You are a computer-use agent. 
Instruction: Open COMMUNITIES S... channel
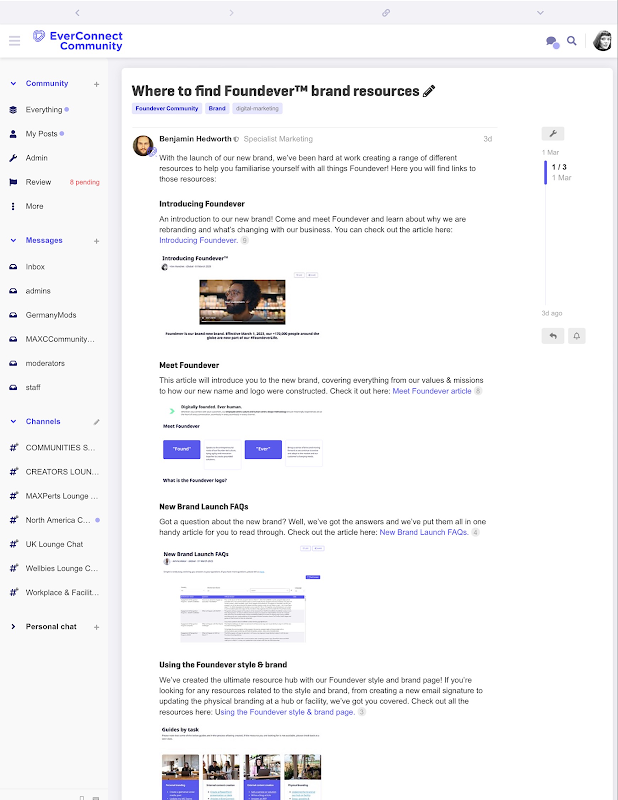point(54,447)
